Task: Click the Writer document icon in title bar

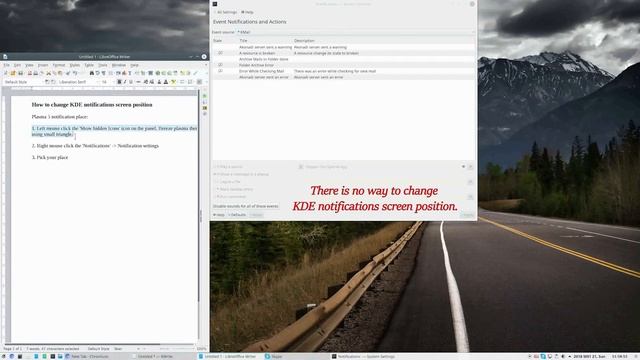Action: pos(5,57)
